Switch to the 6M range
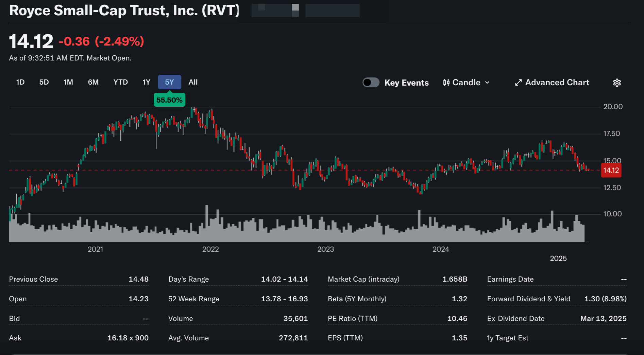Image resolution: width=644 pixels, height=355 pixels. [x=93, y=82]
